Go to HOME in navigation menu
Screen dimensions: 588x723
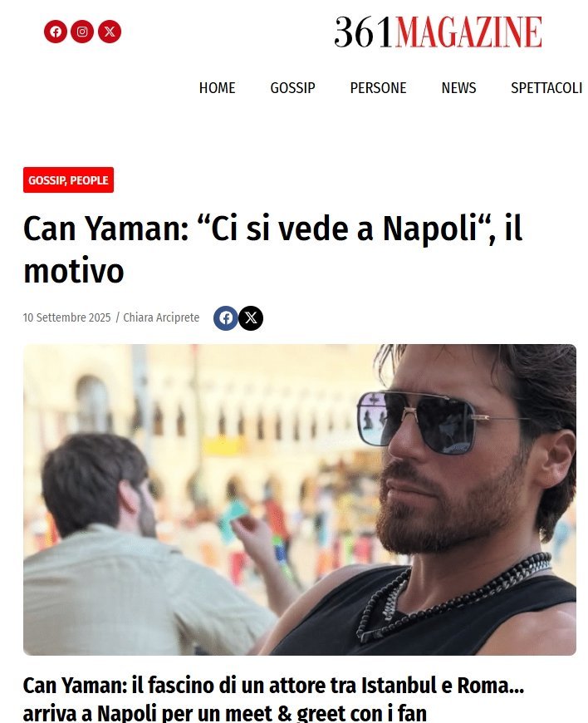click(x=217, y=87)
